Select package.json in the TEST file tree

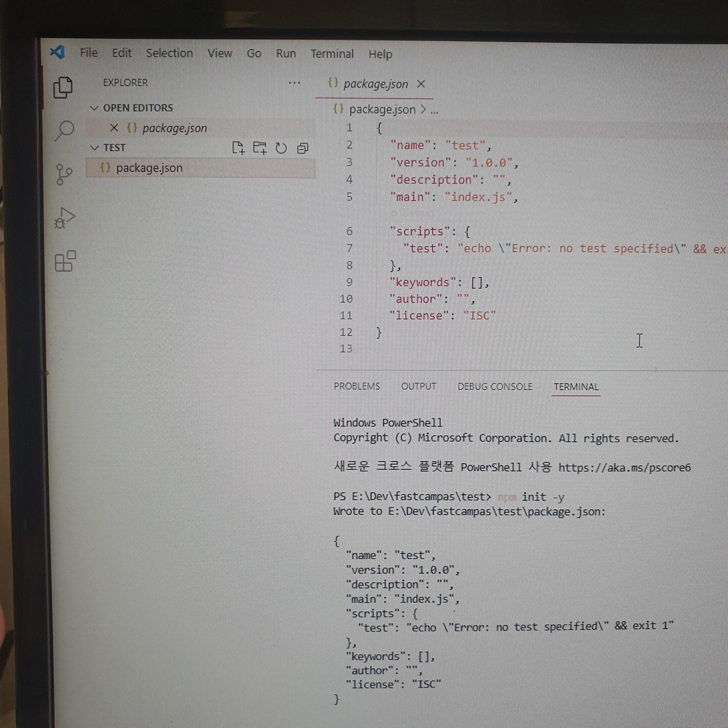149,168
